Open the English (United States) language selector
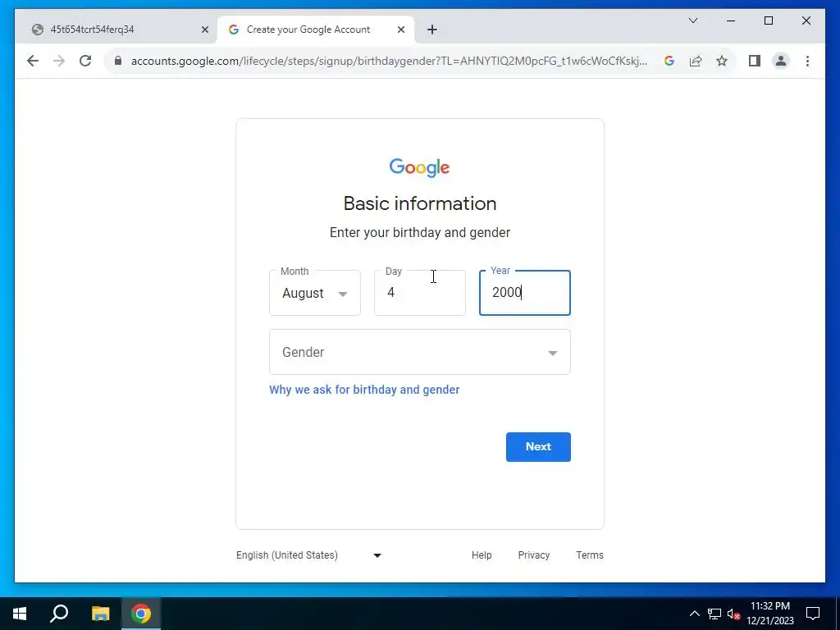The height and width of the screenshot is (630, 840). pos(309,555)
